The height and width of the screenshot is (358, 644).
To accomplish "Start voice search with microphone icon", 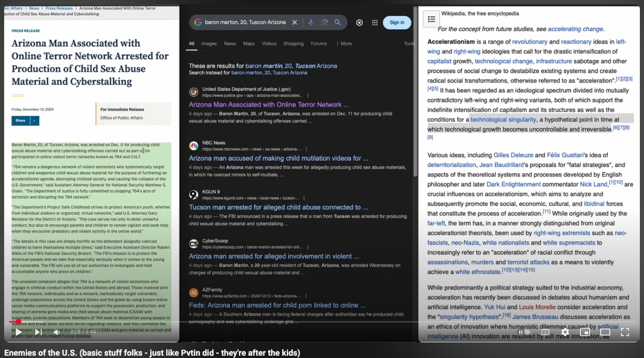I will 311,22.
